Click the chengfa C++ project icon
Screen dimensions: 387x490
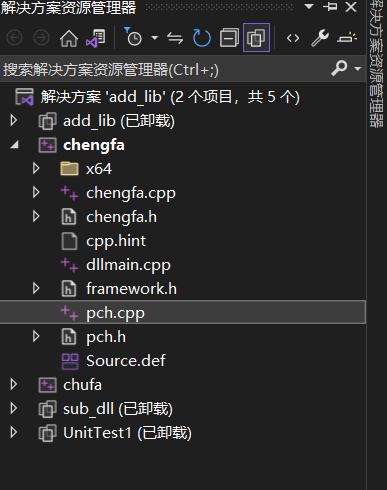click(x=47, y=145)
